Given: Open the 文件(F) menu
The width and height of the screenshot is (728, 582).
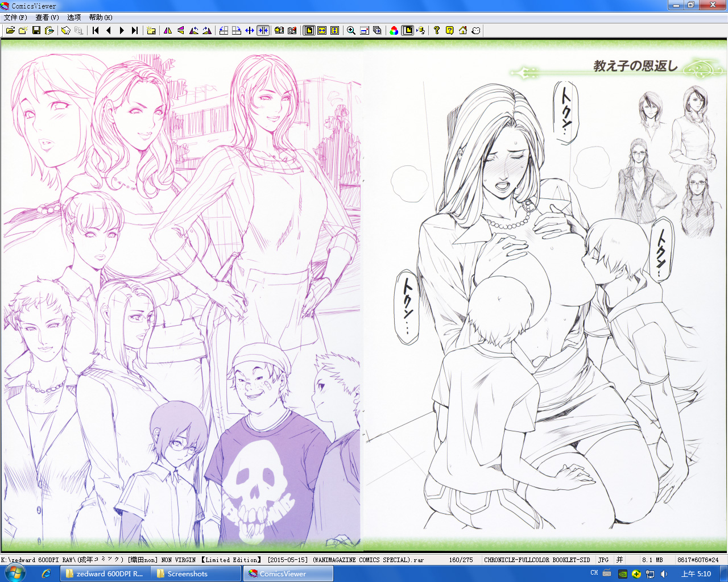Looking at the screenshot, I should (x=15, y=18).
